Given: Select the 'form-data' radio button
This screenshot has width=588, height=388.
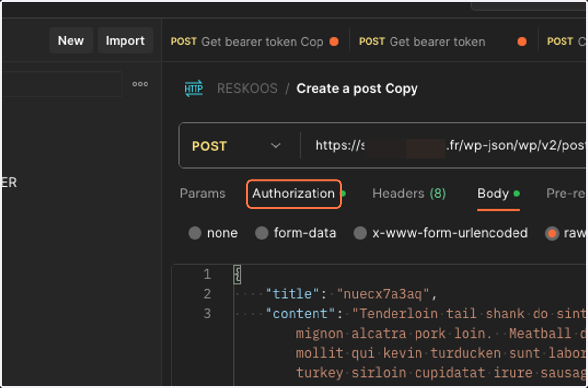Looking at the screenshot, I should click(x=262, y=233).
